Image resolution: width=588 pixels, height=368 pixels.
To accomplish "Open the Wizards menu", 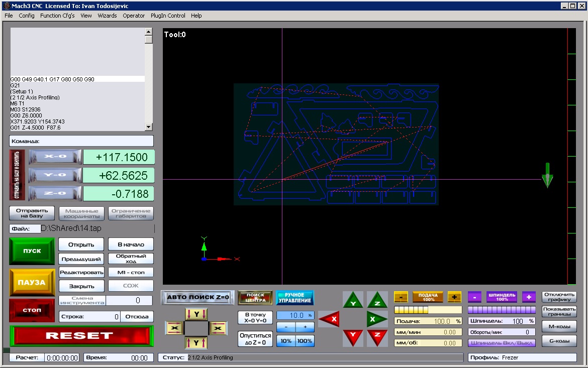I will pos(107,16).
